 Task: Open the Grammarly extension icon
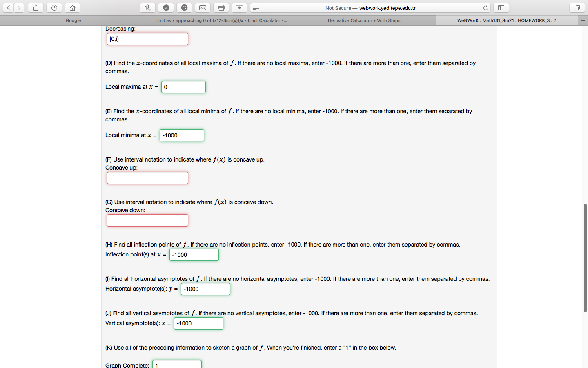184,7
